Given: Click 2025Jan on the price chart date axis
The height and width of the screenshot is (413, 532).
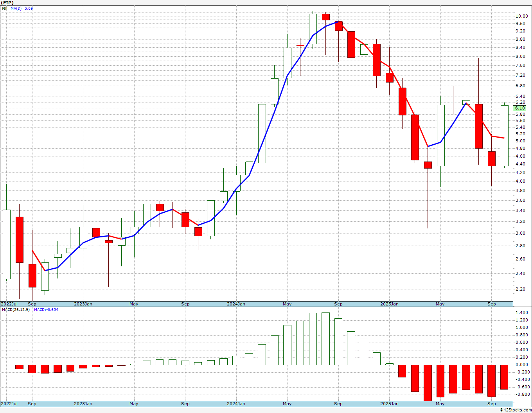Looking at the screenshot, I should pyautogui.click(x=389, y=304).
